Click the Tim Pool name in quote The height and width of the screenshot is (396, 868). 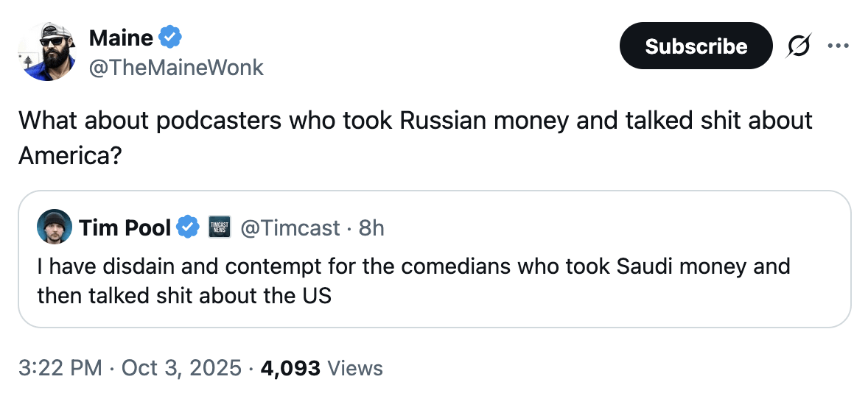point(125,228)
